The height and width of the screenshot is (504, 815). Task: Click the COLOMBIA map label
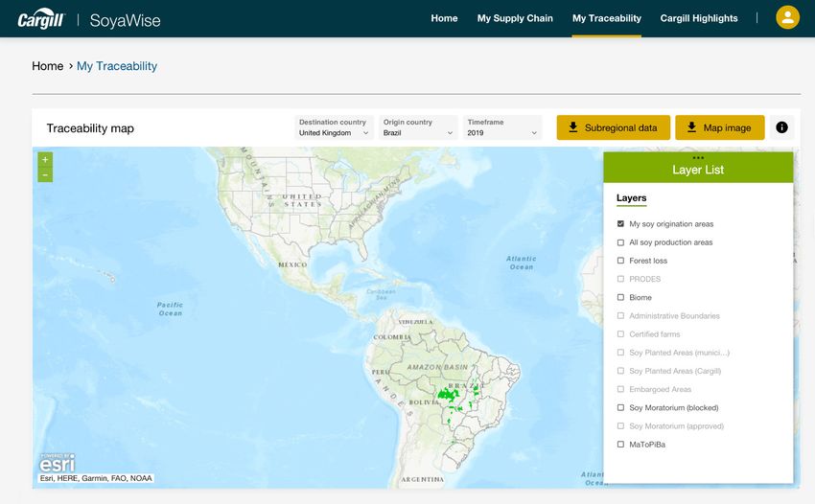pyautogui.click(x=392, y=337)
